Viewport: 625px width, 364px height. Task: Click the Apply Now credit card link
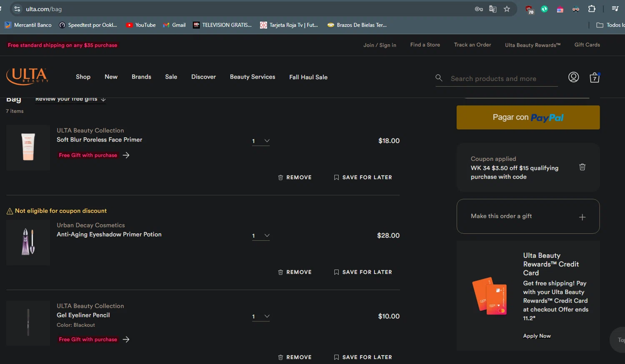pyautogui.click(x=537, y=336)
